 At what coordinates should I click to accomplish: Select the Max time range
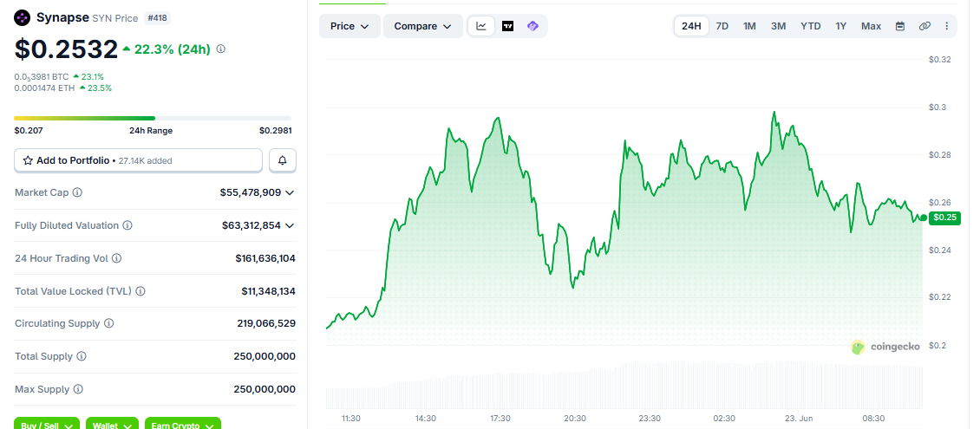pyautogui.click(x=872, y=26)
